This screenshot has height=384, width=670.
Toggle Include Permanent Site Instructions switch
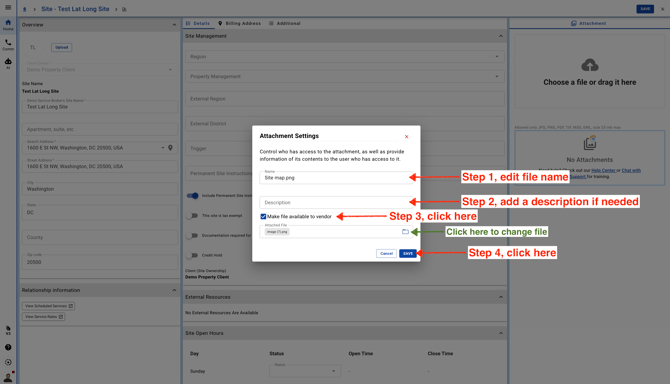coord(192,196)
